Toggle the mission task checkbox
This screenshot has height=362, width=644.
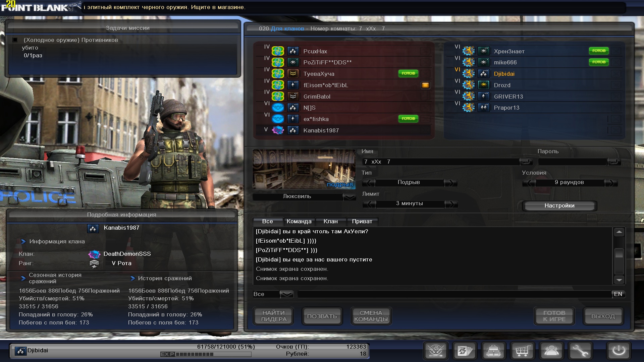pyautogui.click(x=15, y=40)
